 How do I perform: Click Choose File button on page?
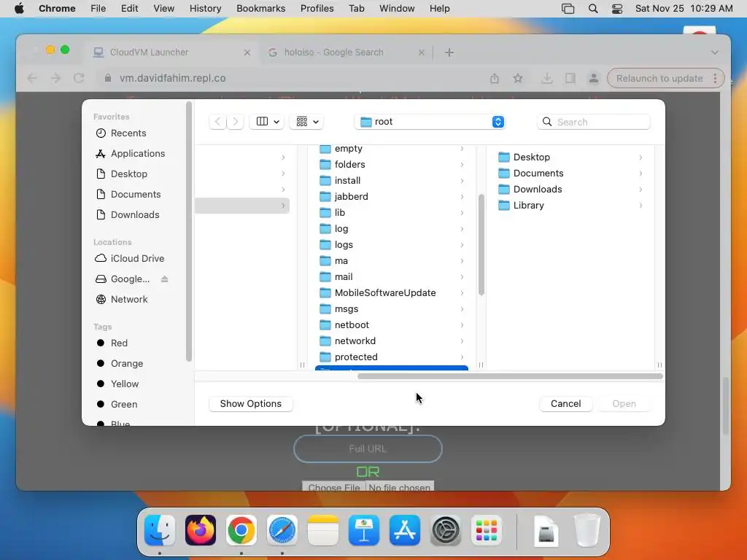click(x=334, y=487)
